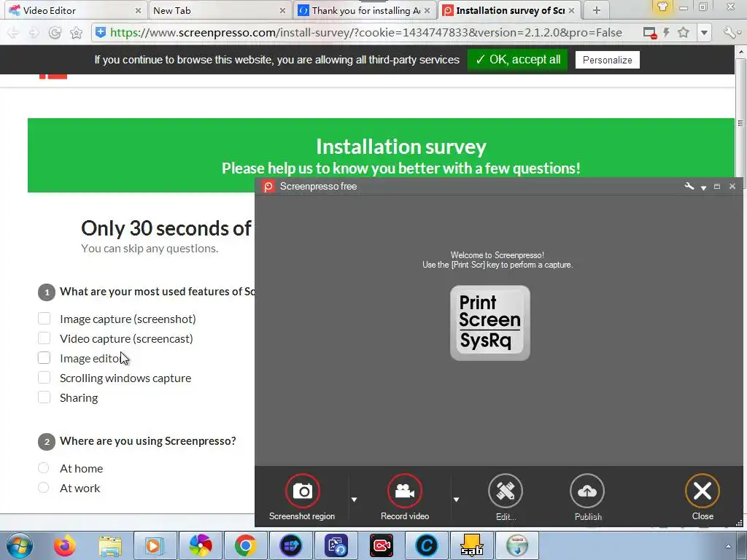Viewport: 747px width, 560px height.
Task: Click the Publish cloud upload icon
Action: click(587, 491)
